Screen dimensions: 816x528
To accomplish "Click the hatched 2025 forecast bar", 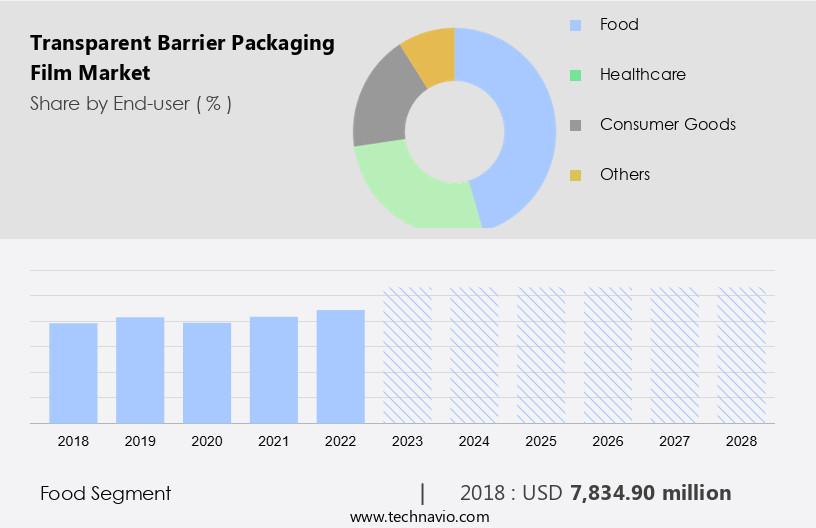I will click(x=541, y=355).
